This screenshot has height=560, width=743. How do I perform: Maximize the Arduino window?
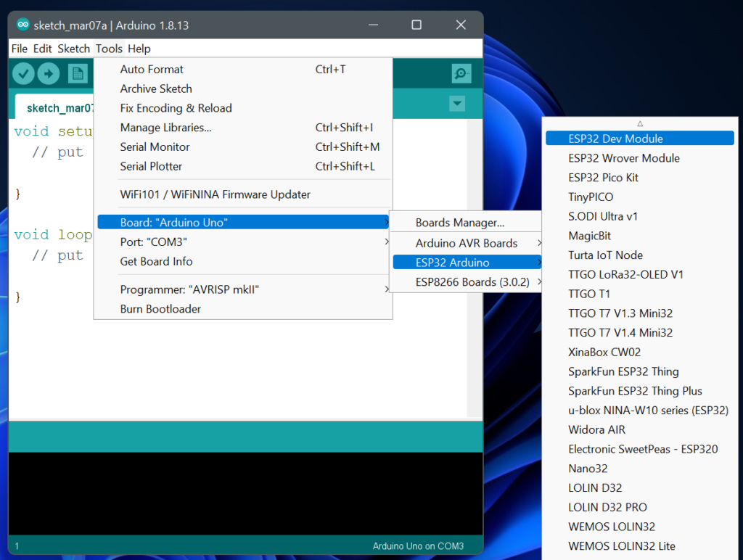click(x=416, y=25)
